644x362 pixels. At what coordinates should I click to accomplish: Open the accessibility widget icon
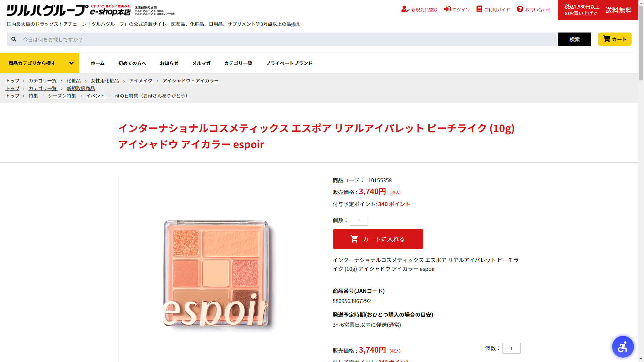(623, 347)
